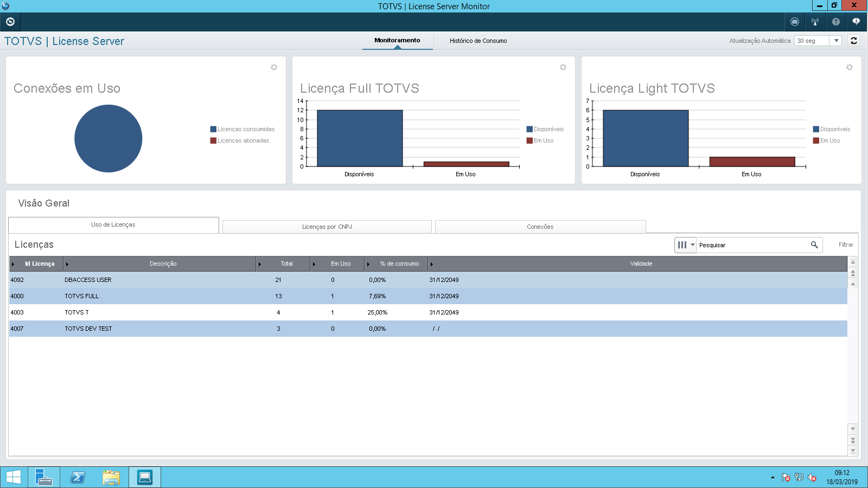Click the 25,00% consumption cell
The height and width of the screenshot is (488, 868).
(x=378, y=312)
